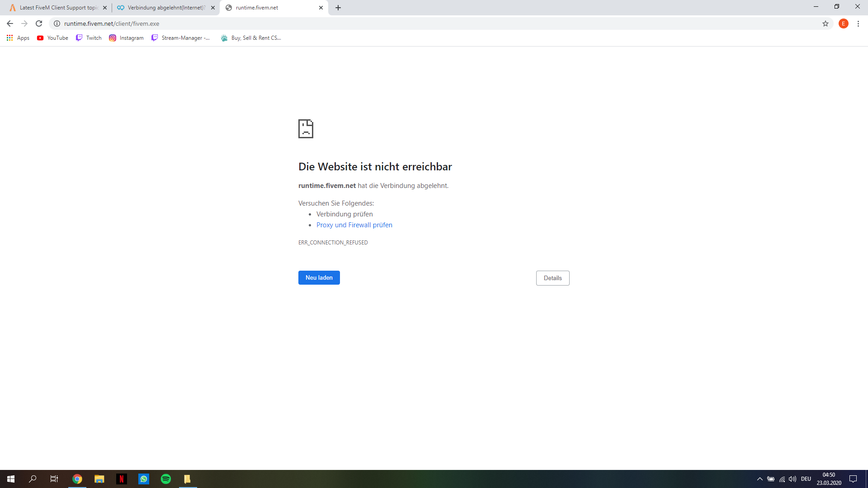Click the browser reload icon
The height and width of the screenshot is (488, 868).
coord(39,23)
